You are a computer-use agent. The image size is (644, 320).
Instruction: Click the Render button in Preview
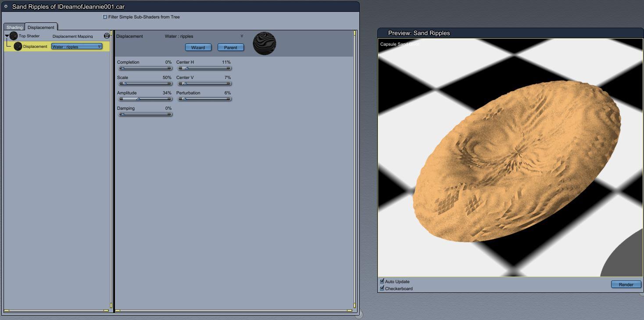[626, 284]
